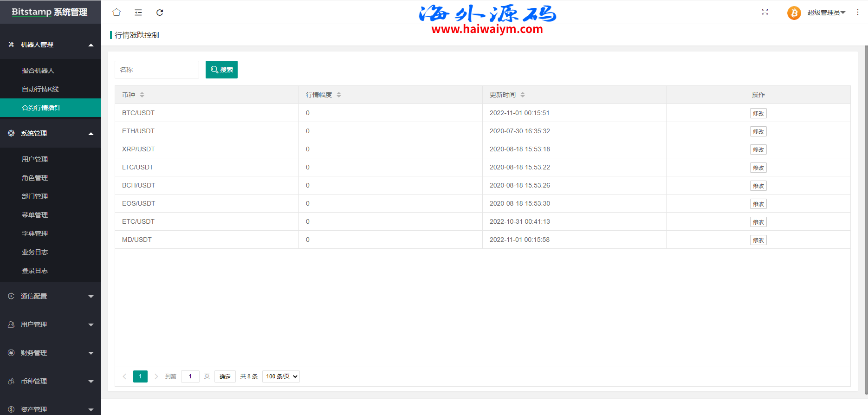Click the refresh page icon
Screen dimensions: 868x415
pos(160,13)
